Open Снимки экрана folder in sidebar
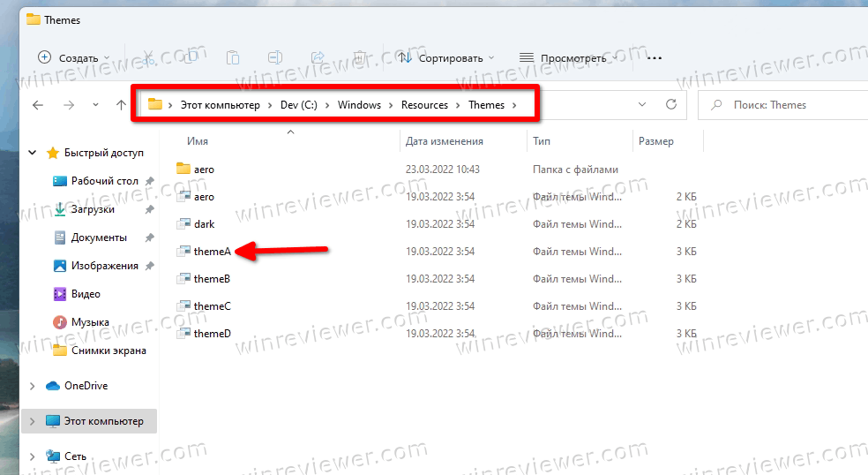This screenshot has width=868, height=475. (99, 351)
